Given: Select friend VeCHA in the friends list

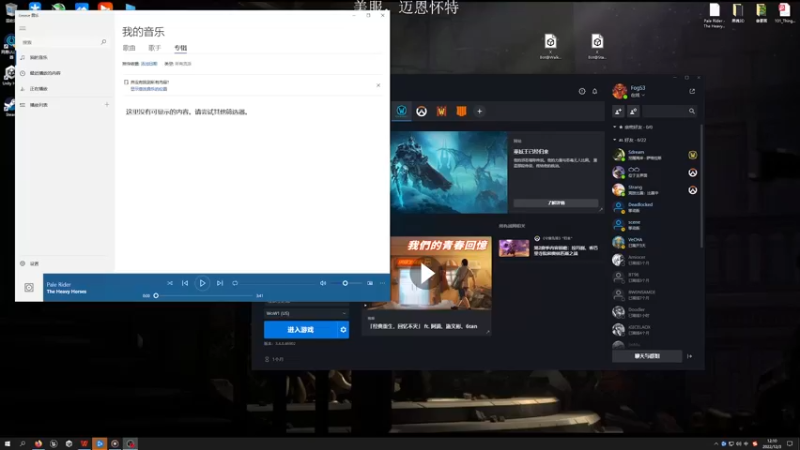Looking at the screenshot, I should pyautogui.click(x=655, y=242).
